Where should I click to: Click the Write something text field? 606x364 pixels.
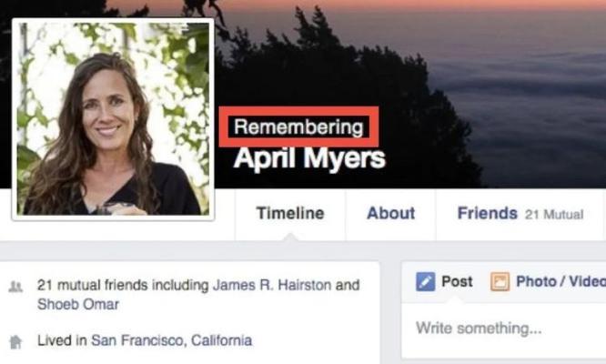[x=504, y=330]
